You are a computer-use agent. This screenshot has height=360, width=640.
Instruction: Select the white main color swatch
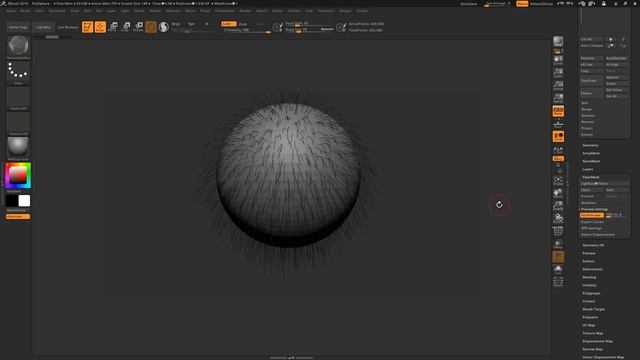point(24,200)
